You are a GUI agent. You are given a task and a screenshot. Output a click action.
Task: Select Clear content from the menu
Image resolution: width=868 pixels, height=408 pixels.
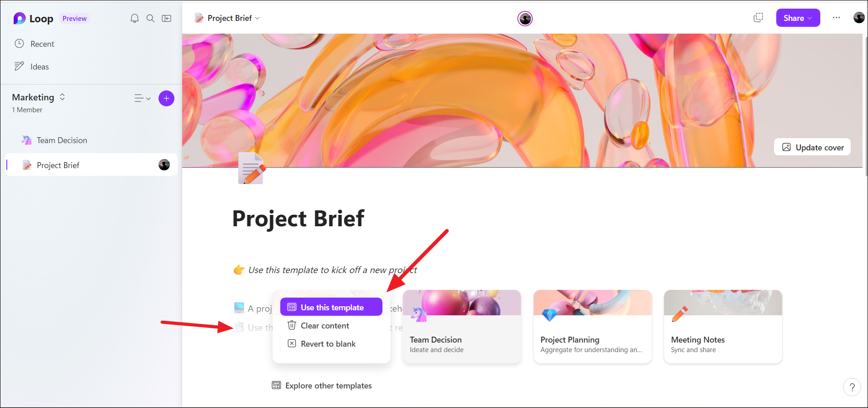[x=325, y=325]
